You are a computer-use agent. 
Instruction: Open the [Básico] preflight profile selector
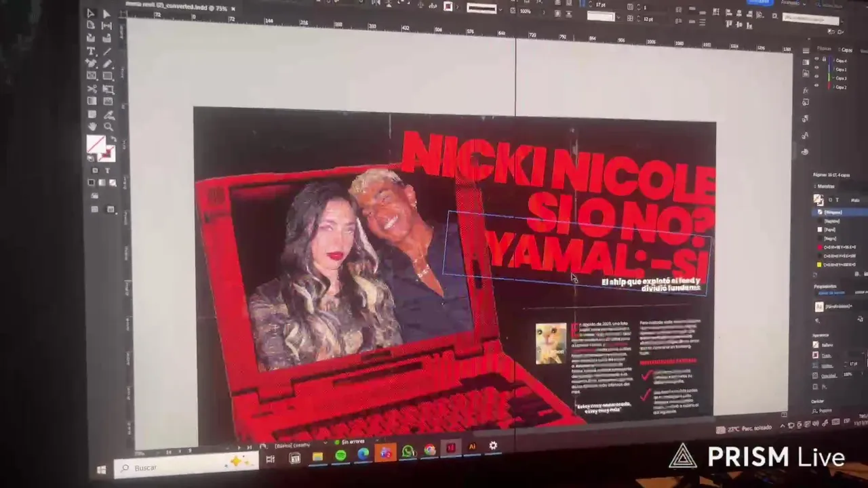(292, 445)
